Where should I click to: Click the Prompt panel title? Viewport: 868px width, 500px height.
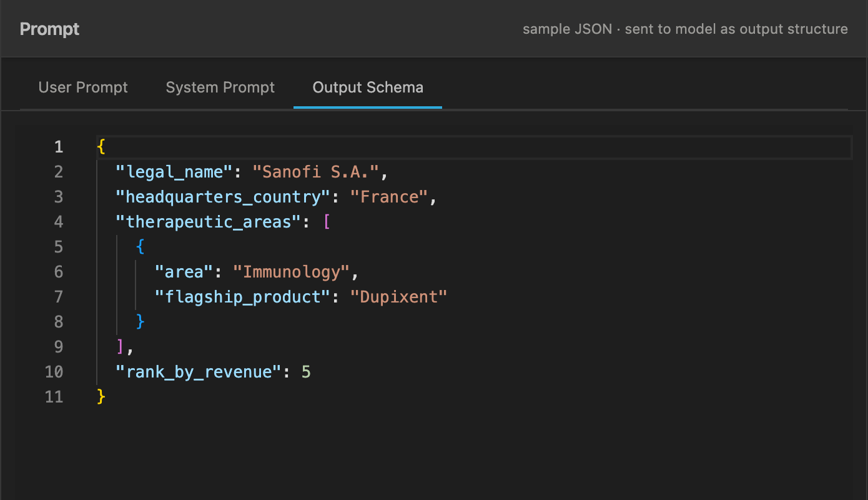click(50, 29)
